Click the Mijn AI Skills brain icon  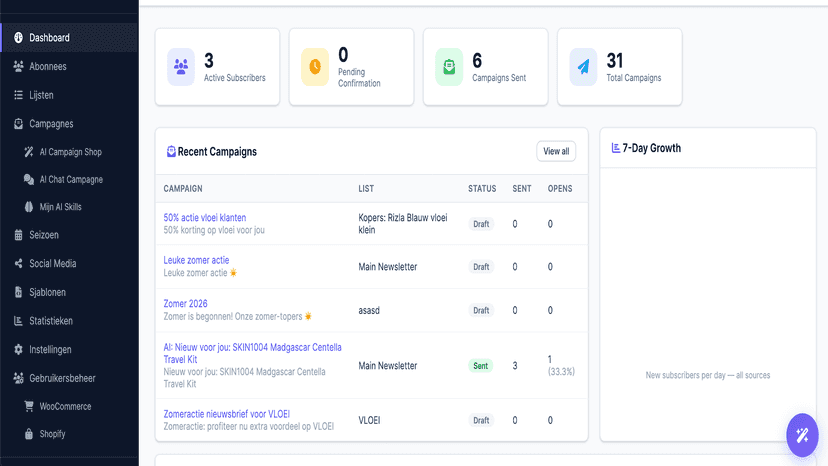(x=29, y=207)
